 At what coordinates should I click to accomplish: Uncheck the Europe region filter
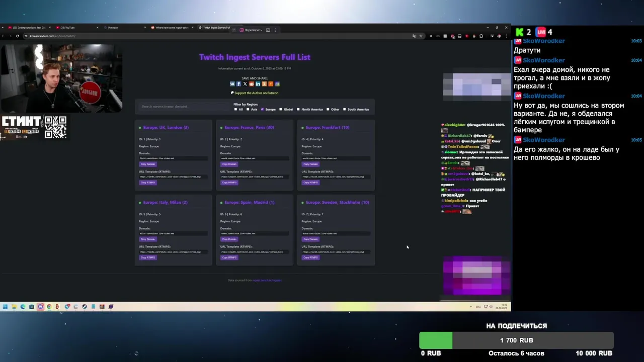click(262, 109)
